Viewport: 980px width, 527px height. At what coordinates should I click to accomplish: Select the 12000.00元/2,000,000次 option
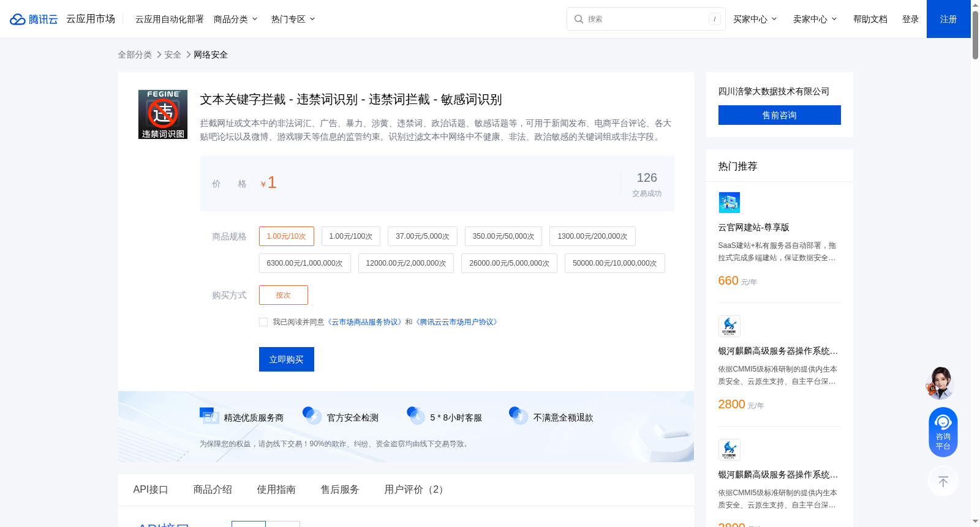[x=406, y=263]
